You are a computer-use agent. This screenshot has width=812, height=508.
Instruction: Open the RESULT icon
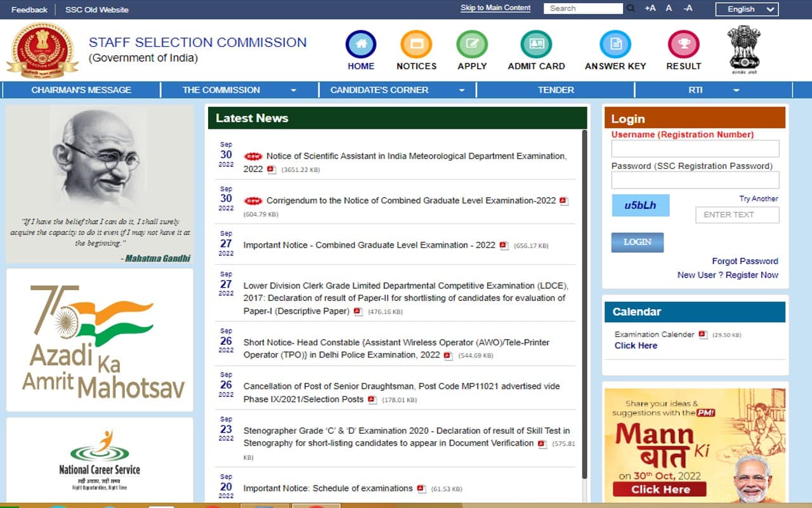(683, 44)
